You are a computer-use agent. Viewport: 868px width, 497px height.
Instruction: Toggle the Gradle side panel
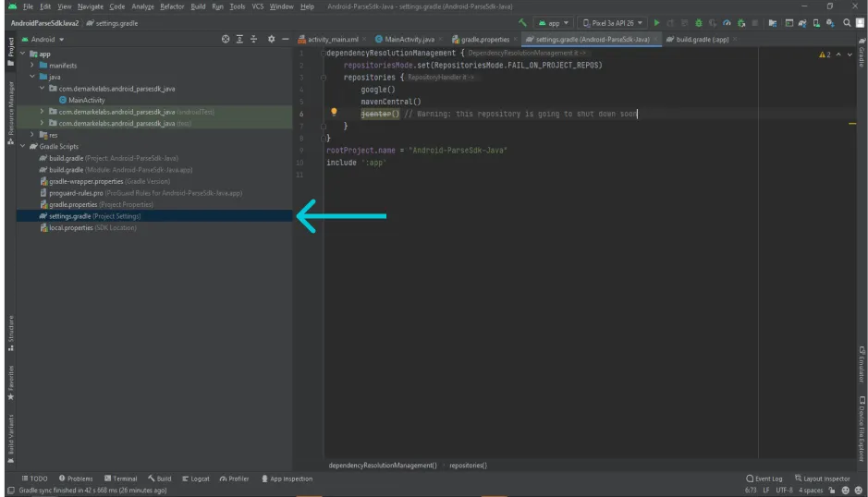point(862,54)
